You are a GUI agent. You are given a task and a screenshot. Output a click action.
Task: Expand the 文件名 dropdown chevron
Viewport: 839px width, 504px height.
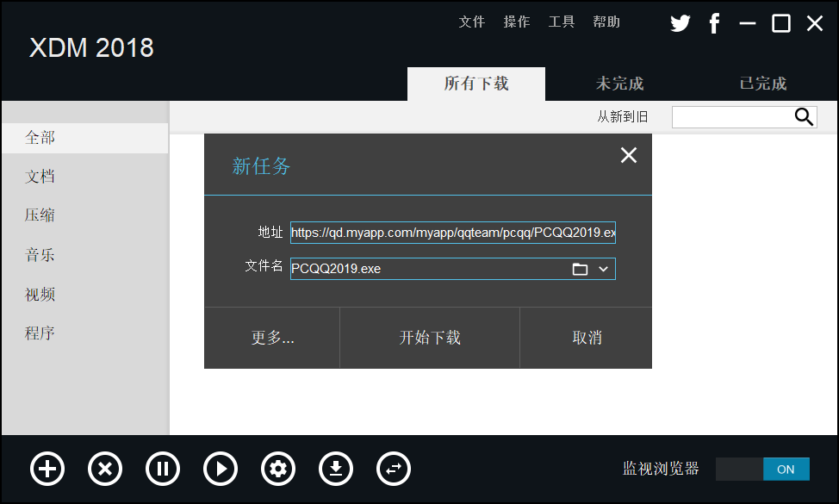(x=604, y=269)
